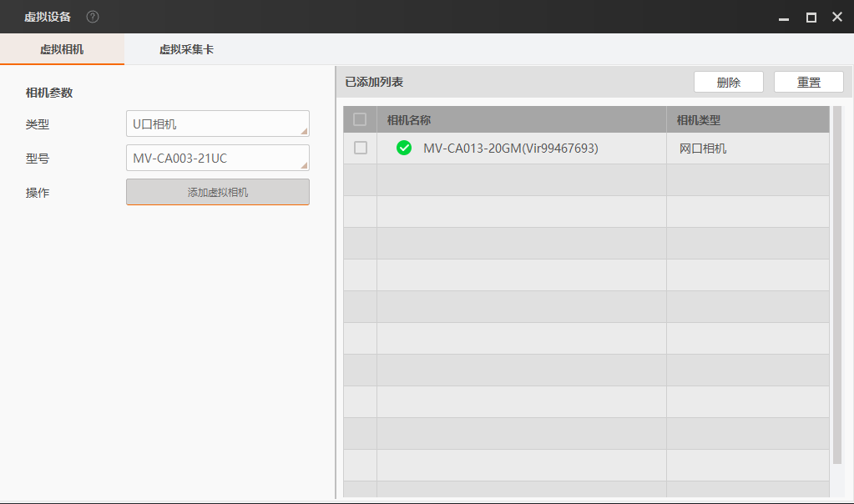854x504 pixels.
Task: Click the 型号 dropdown corner arrow
Action: 304,165
